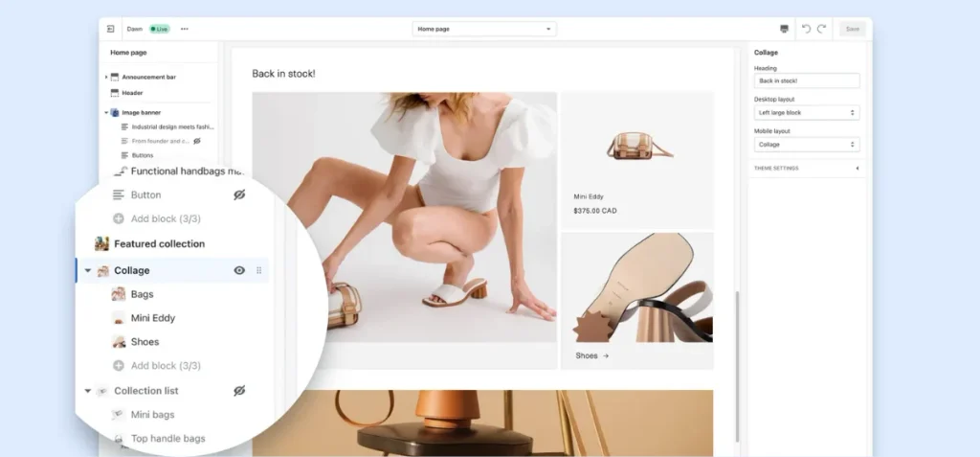The image size is (980, 457).
Task: Click the Save button
Action: 853,29
